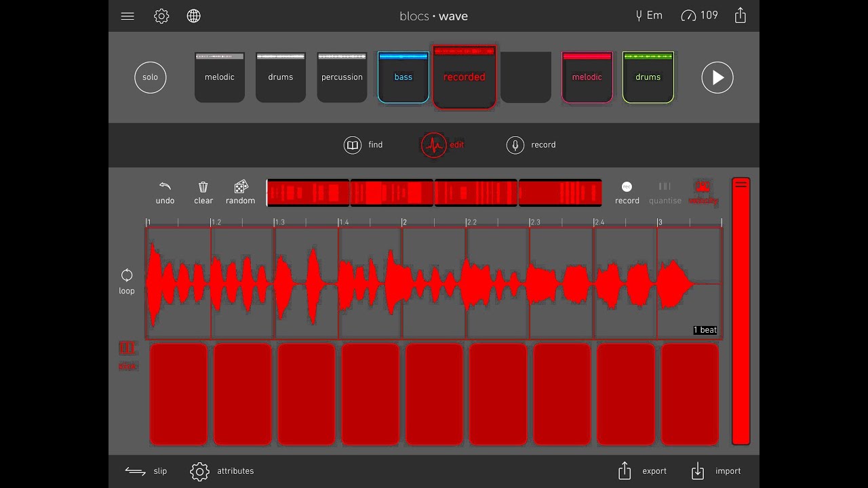Trigger the fifth red pad
The width and height of the screenshot is (868, 488).
pos(435,394)
